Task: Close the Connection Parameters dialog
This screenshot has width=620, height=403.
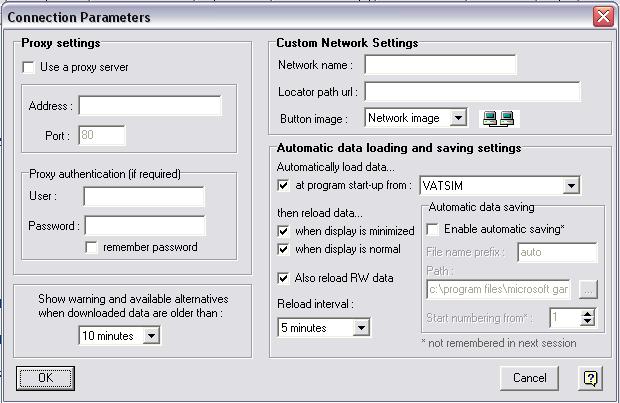Action: tap(603, 17)
